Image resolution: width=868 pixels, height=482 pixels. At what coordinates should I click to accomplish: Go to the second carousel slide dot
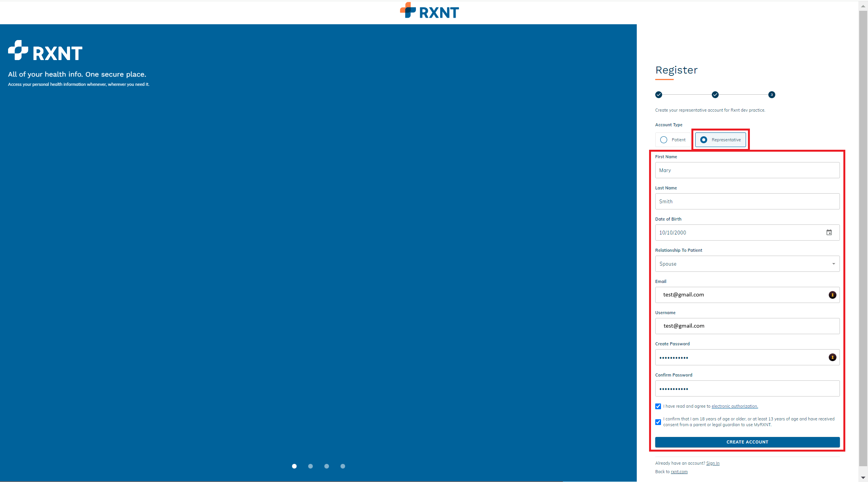coord(310,466)
